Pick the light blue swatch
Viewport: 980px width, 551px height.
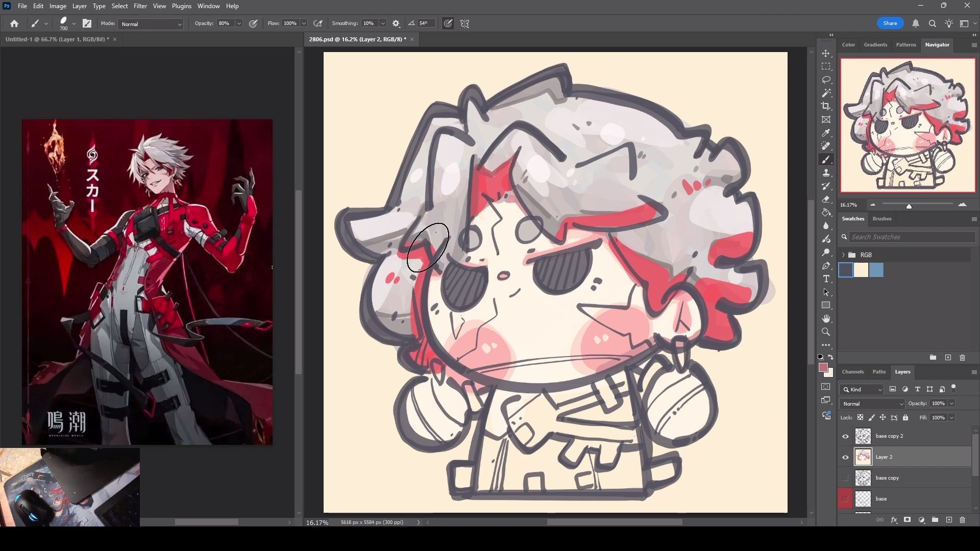point(876,270)
